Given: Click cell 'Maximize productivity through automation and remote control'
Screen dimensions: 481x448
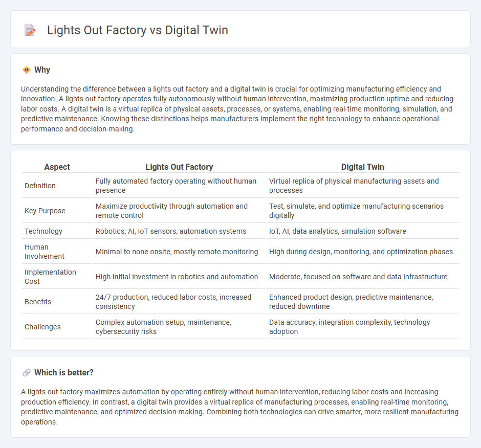Looking at the screenshot, I should click(x=179, y=211).
